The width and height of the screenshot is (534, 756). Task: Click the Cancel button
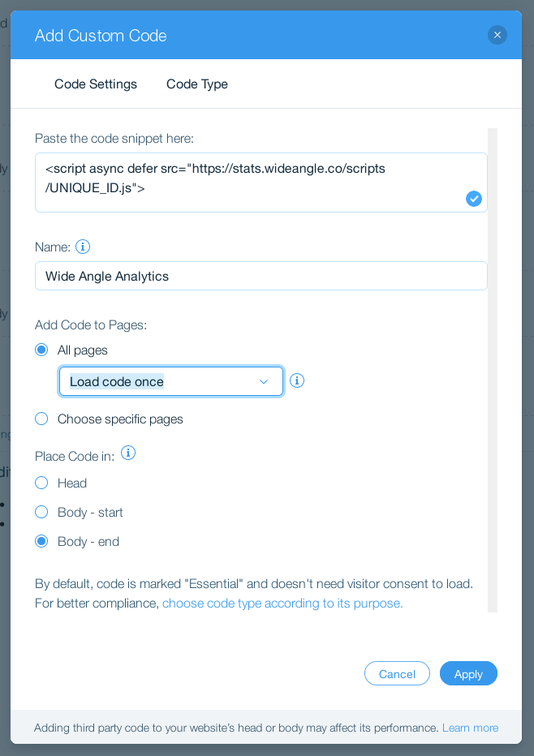coord(397,673)
